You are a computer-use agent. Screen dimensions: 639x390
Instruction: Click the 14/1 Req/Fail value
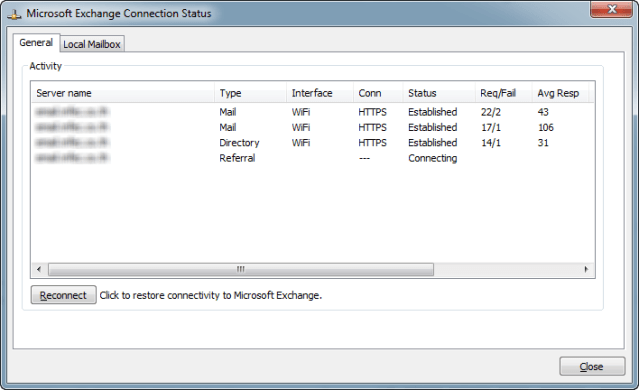click(491, 143)
